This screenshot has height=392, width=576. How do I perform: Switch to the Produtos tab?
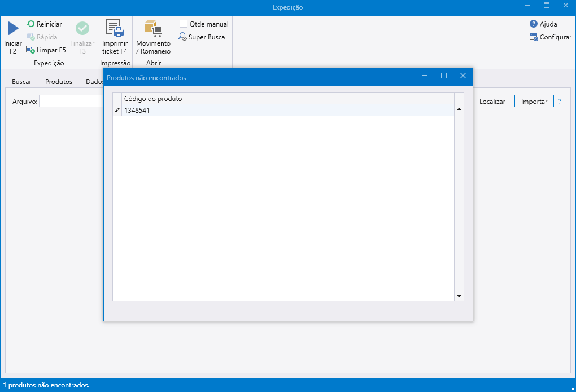[x=59, y=82]
